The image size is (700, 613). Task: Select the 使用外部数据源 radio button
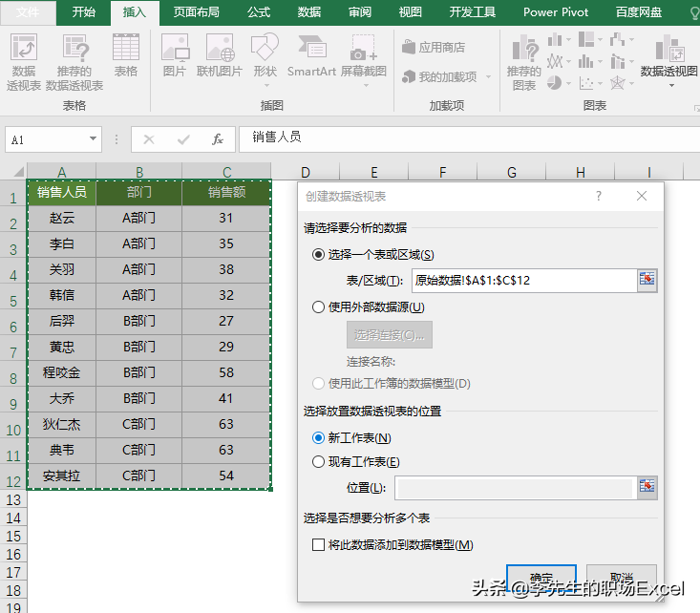(319, 307)
